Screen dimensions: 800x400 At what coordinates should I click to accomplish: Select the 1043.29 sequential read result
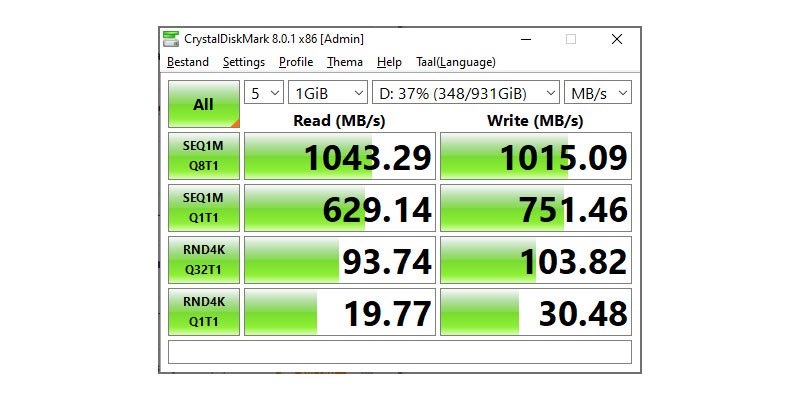pyautogui.click(x=340, y=156)
